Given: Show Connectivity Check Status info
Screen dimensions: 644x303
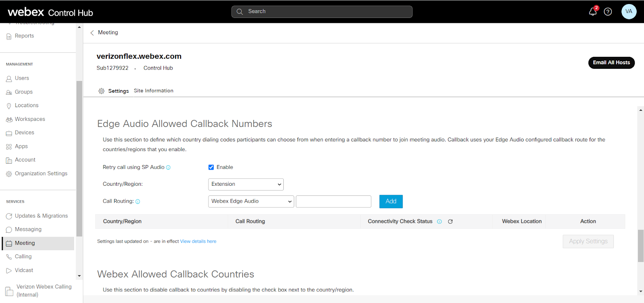Looking at the screenshot, I should pyautogui.click(x=440, y=222).
